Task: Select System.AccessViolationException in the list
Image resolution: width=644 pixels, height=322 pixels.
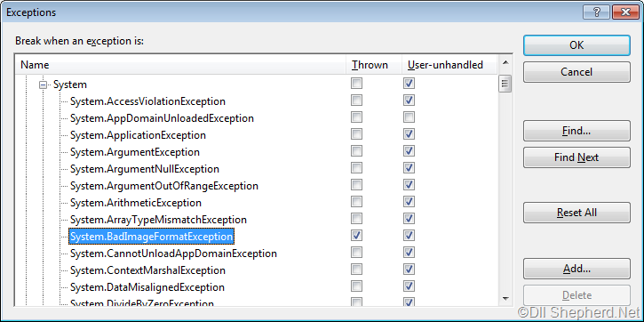Action: coord(147,101)
